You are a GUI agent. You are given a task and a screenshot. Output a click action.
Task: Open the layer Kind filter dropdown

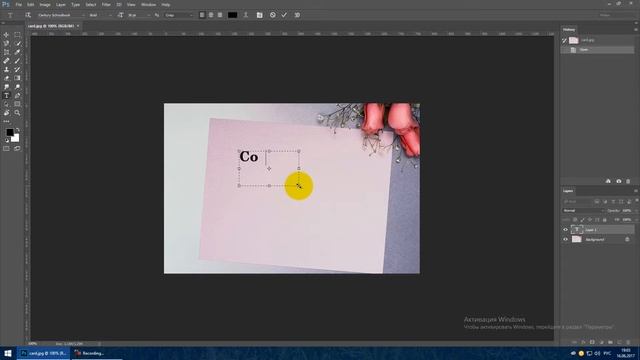(x=577, y=202)
